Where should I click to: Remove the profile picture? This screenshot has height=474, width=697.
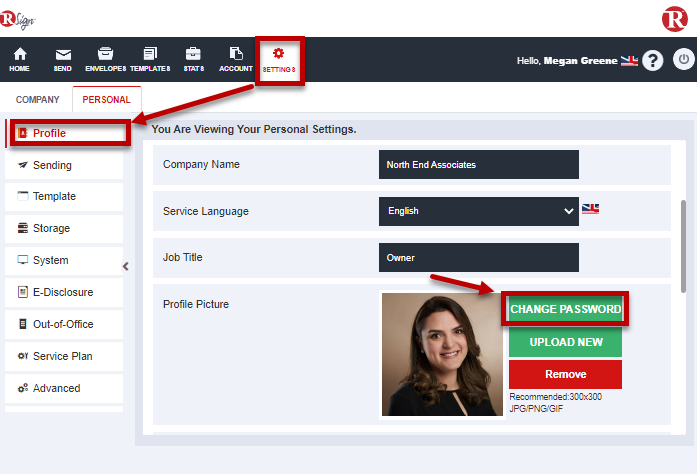tap(565, 374)
